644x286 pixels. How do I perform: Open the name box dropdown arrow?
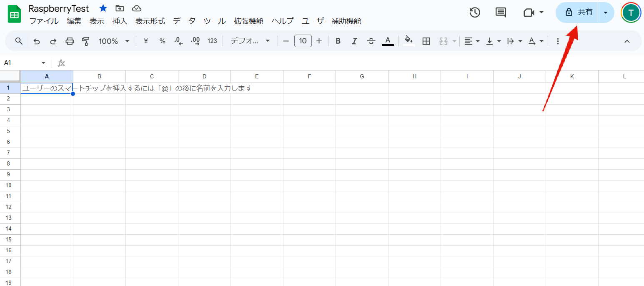(x=43, y=63)
